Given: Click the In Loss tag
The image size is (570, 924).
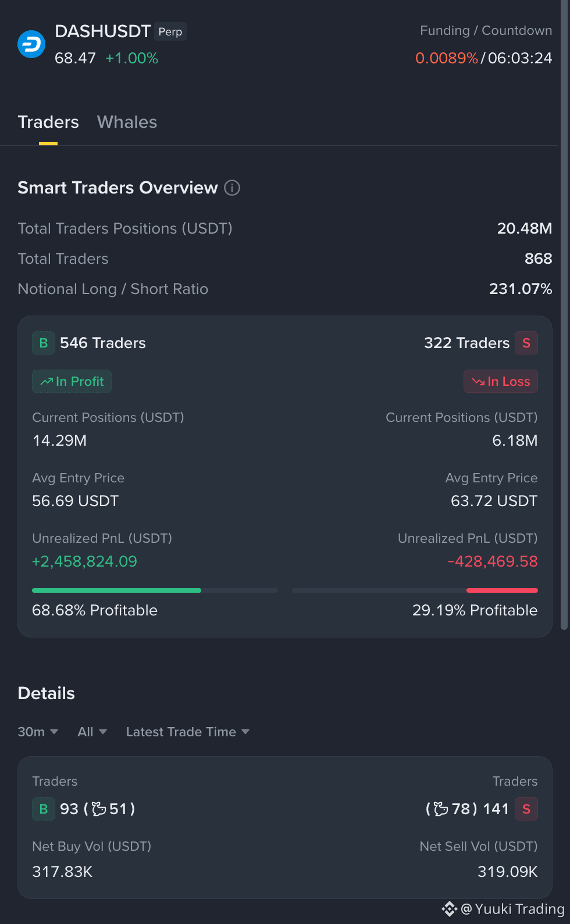Looking at the screenshot, I should (x=501, y=381).
